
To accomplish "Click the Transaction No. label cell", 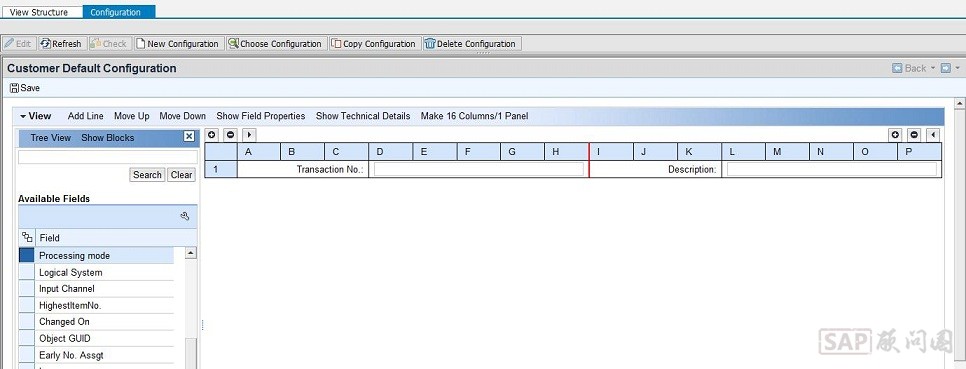I will point(303,169).
